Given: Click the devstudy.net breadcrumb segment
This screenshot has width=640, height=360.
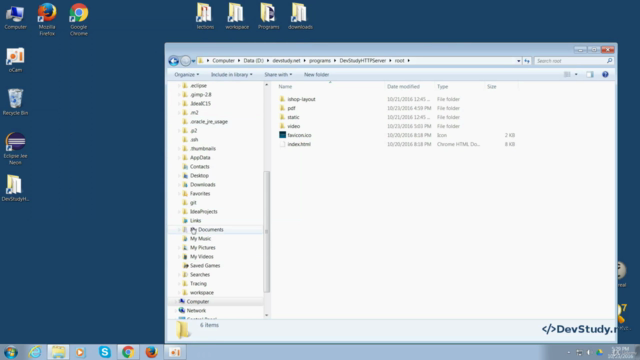Looking at the screenshot, I should (x=286, y=60).
